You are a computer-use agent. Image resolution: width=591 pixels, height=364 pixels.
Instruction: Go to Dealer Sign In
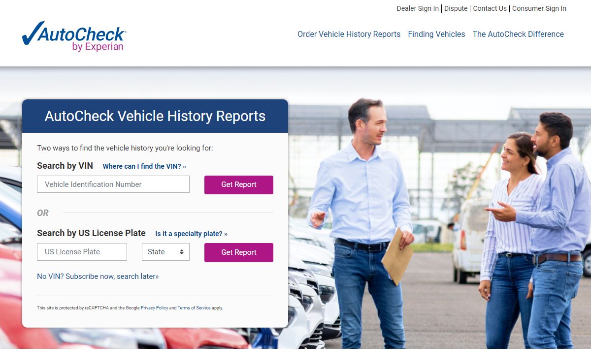pos(418,8)
